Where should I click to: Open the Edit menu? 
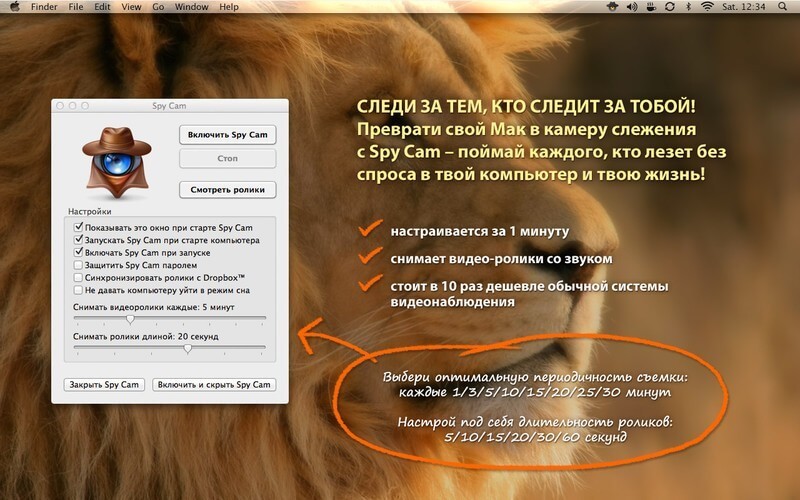click(102, 7)
